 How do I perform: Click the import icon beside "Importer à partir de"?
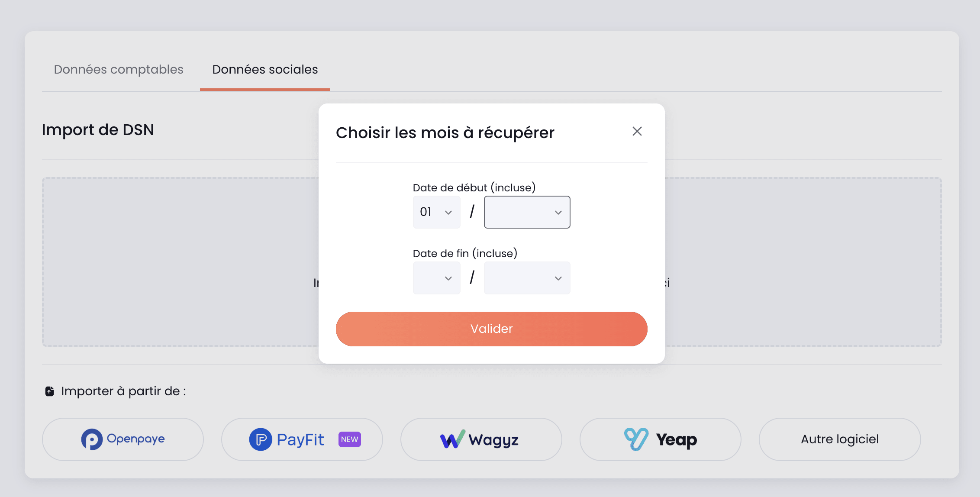(49, 390)
